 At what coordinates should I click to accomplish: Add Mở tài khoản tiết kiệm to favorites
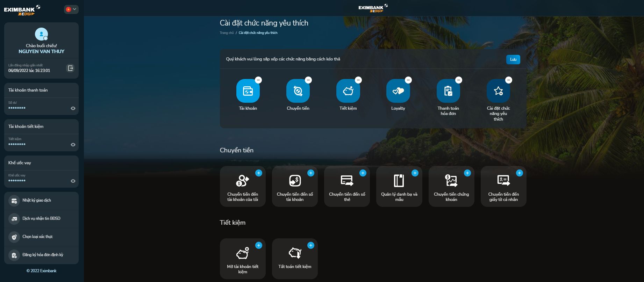tap(259, 245)
